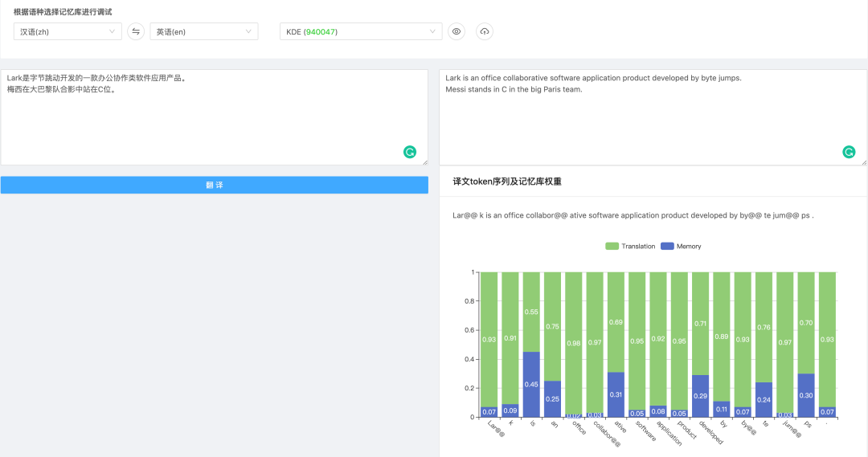Click Grammarly icon in the English output box

coord(849,152)
